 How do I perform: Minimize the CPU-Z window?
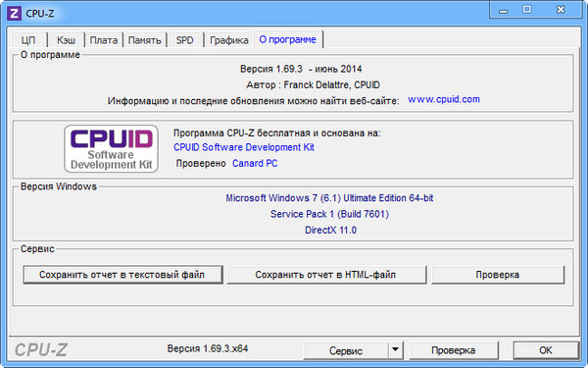pos(504,10)
